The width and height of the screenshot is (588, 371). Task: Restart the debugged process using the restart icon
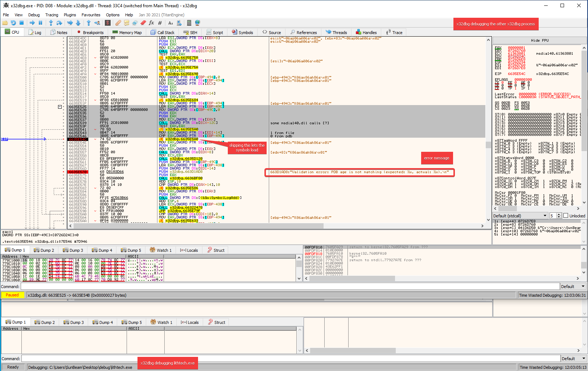[13, 22]
